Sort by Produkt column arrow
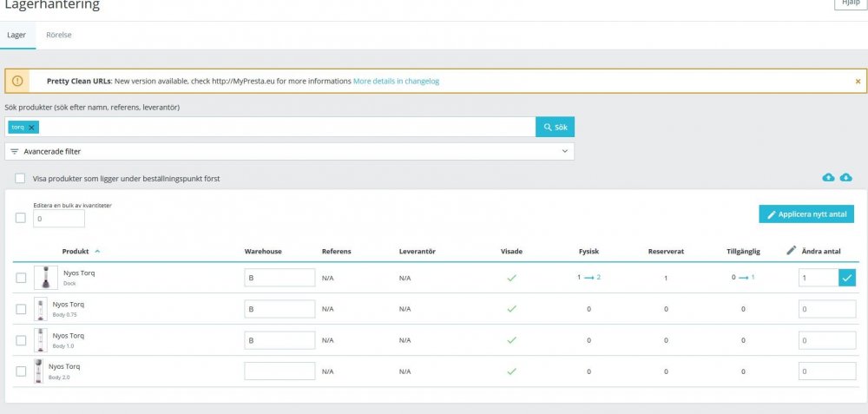This screenshot has height=414, width=868. click(97, 251)
